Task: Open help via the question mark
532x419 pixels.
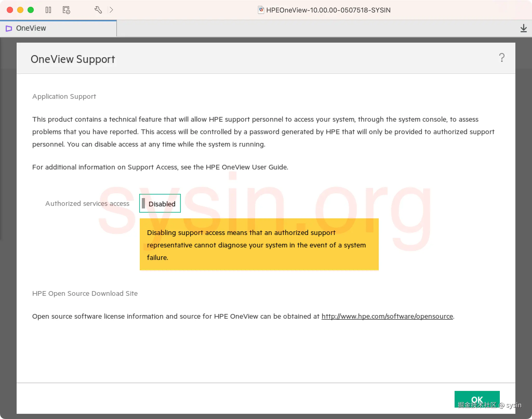Action: coord(502,58)
